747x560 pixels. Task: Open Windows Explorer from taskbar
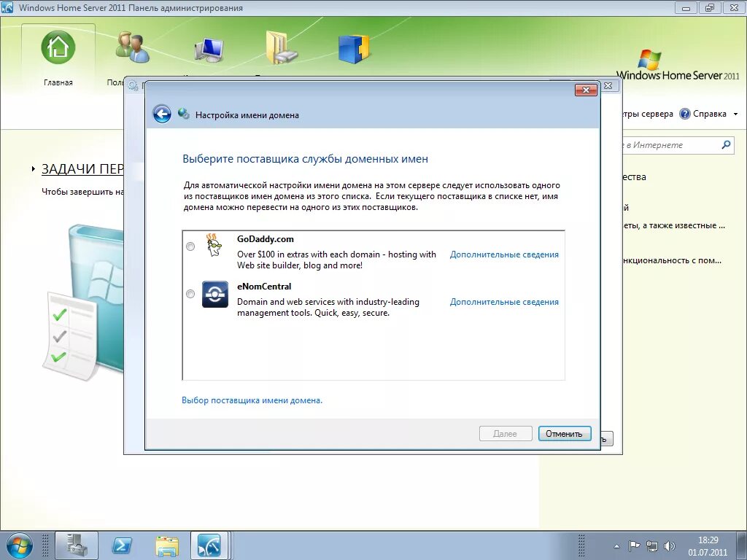click(x=167, y=545)
